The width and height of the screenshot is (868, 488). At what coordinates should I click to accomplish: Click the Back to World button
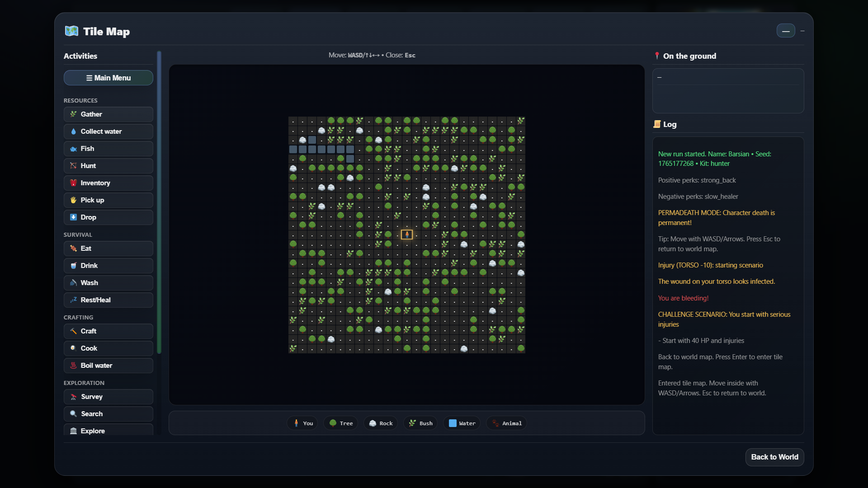774,457
